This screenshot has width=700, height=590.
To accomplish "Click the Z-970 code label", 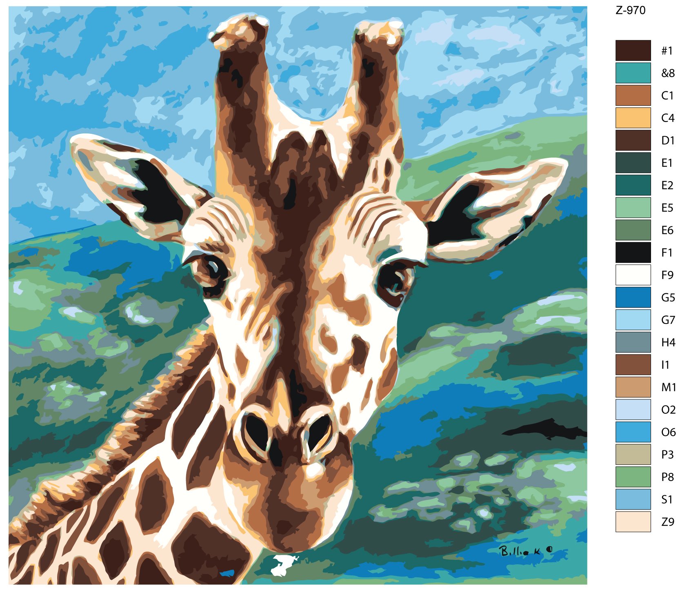I will coord(631,10).
